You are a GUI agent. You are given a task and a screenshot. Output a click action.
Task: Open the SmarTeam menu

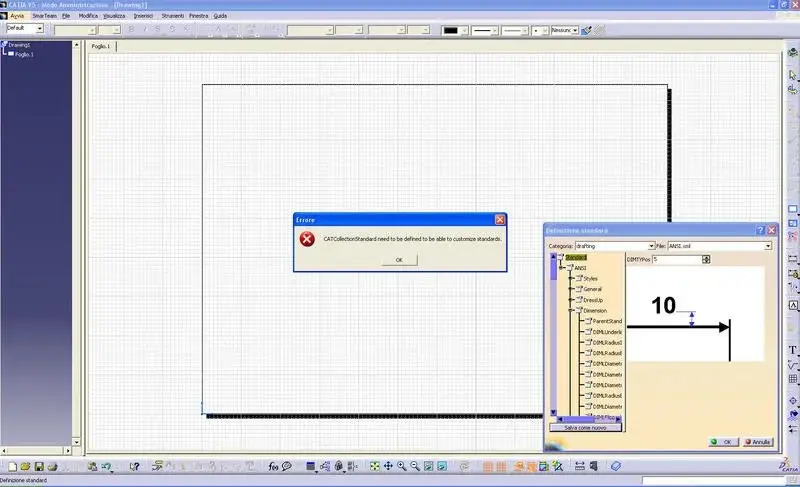(44, 16)
